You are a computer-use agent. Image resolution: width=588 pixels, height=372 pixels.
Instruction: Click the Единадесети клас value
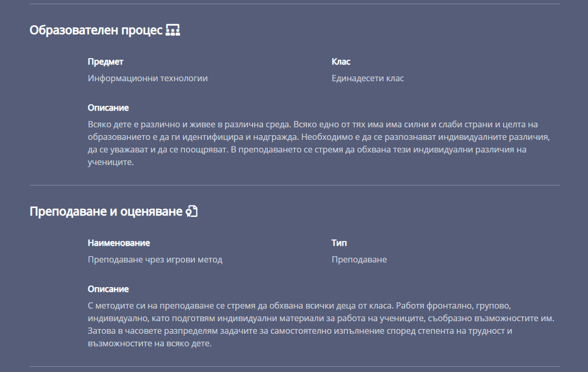367,79
